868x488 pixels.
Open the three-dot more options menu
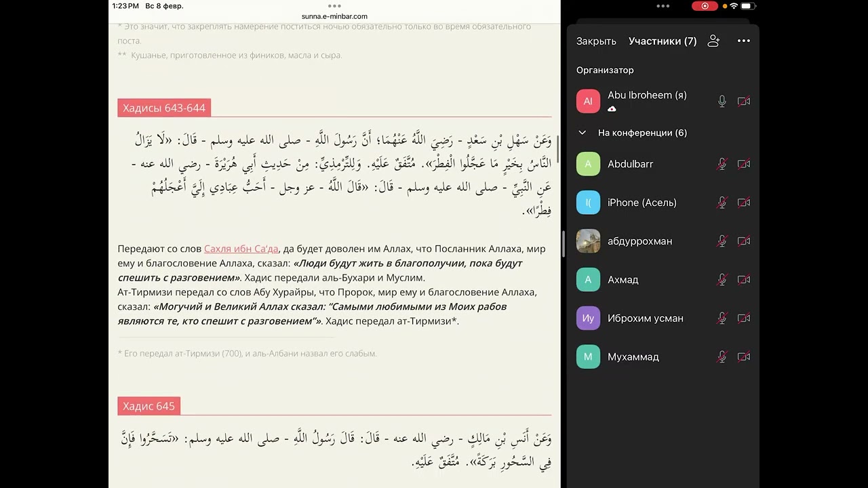[744, 41]
